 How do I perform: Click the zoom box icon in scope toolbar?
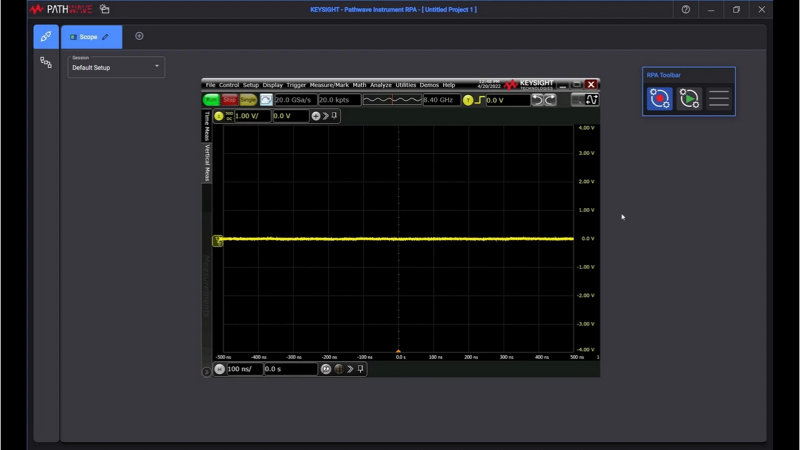click(577, 99)
